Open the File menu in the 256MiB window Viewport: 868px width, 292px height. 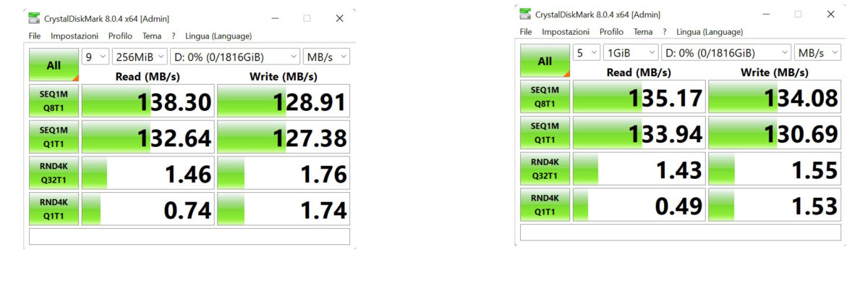[35, 36]
